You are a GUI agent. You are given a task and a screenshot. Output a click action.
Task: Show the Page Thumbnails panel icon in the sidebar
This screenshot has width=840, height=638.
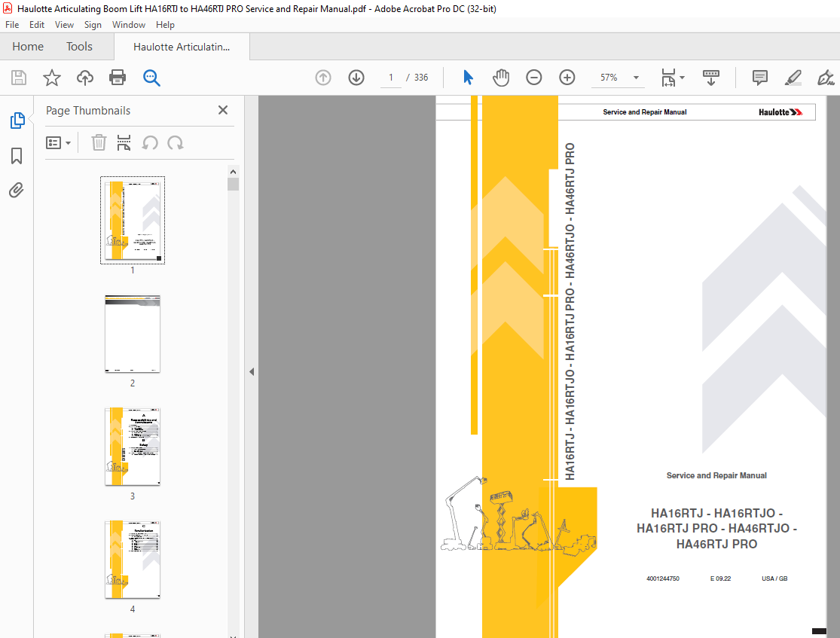17,121
